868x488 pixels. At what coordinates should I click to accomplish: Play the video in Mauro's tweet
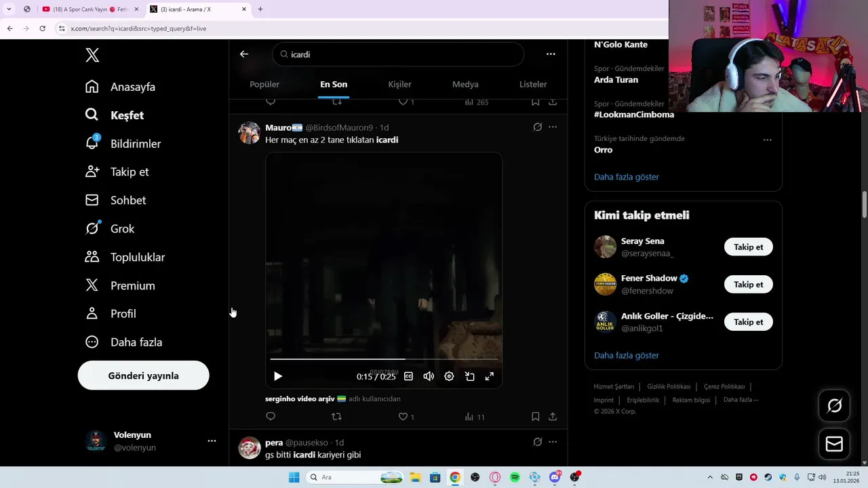278,376
